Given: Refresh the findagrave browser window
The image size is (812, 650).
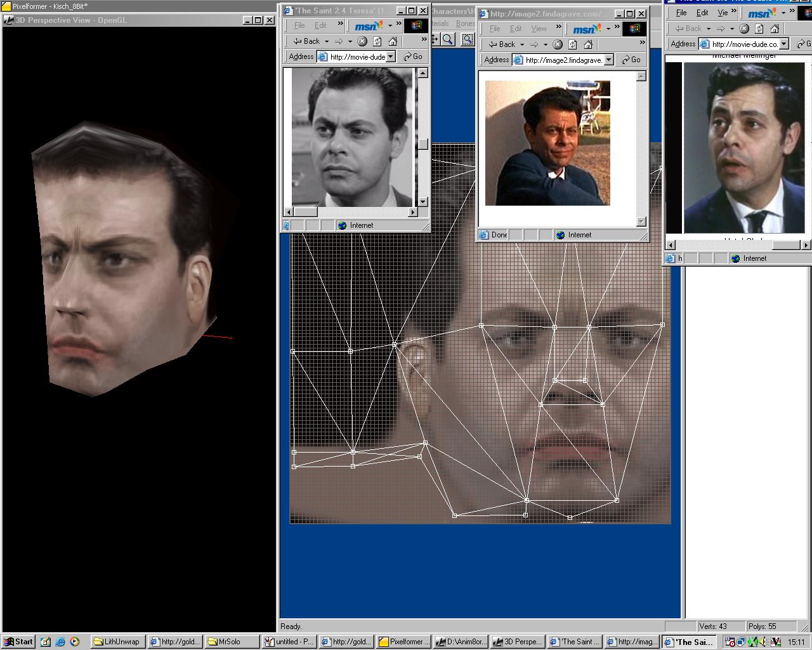Looking at the screenshot, I should (572, 44).
